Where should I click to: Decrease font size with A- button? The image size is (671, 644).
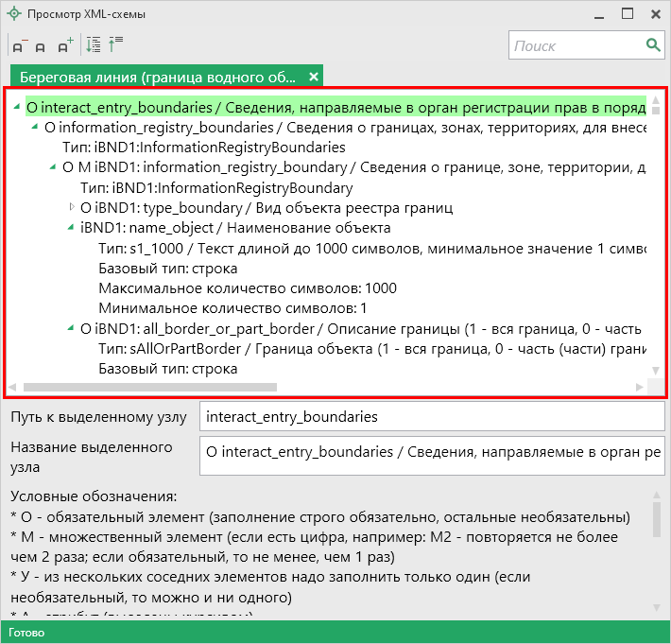18,45
